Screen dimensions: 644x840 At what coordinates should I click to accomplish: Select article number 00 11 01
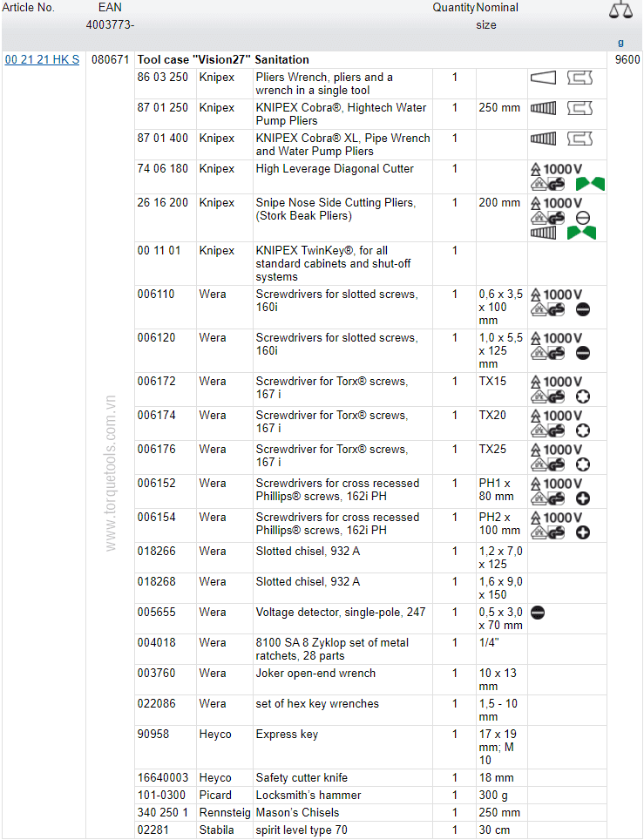click(159, 251)
